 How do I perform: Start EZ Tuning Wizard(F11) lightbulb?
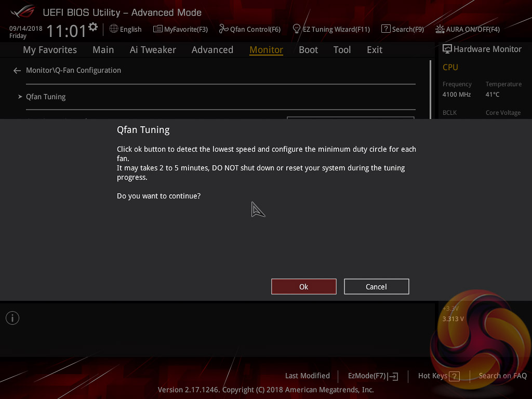coord(297,29)
